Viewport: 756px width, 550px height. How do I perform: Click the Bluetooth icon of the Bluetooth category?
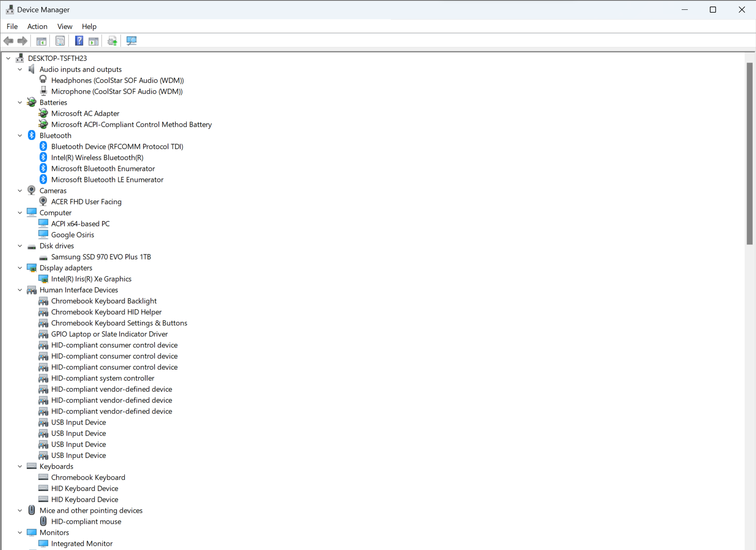(32, 135)
